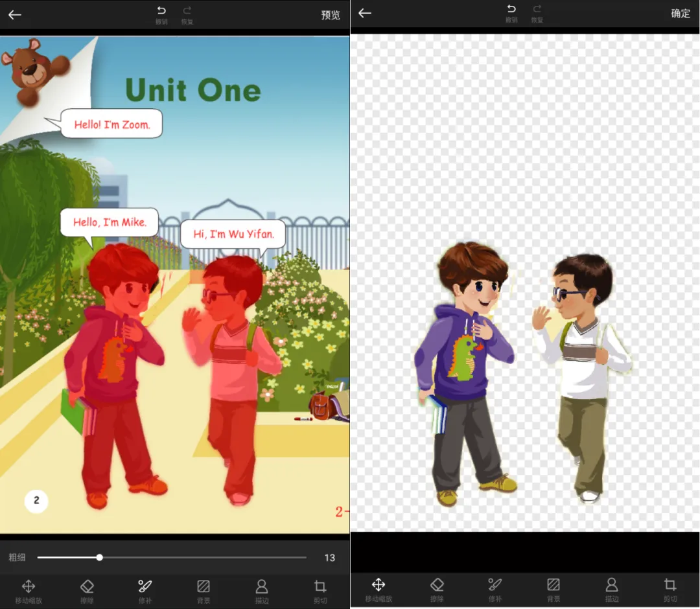Redo (恢复) in the left editing screen

pyautogui.click(x=187, y=15)
